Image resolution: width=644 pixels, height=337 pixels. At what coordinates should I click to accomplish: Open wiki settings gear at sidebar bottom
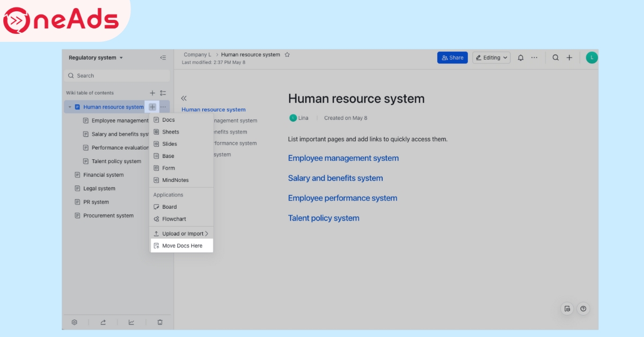tap(75, 322)
